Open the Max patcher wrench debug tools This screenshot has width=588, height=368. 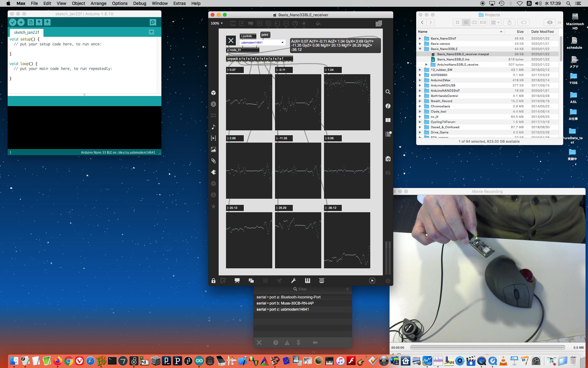(293, 281)
